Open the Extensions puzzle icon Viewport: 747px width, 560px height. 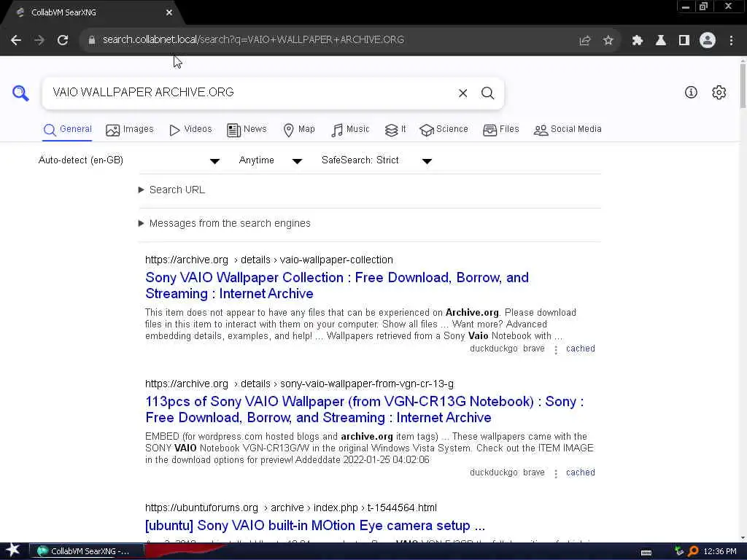coord(638,41)
